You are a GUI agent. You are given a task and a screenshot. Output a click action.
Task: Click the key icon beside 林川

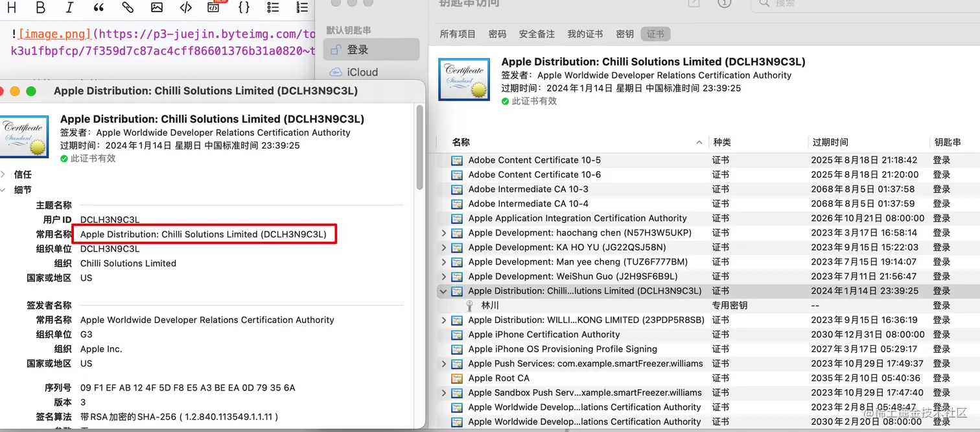pyautogui.click(x=469, y=306)
